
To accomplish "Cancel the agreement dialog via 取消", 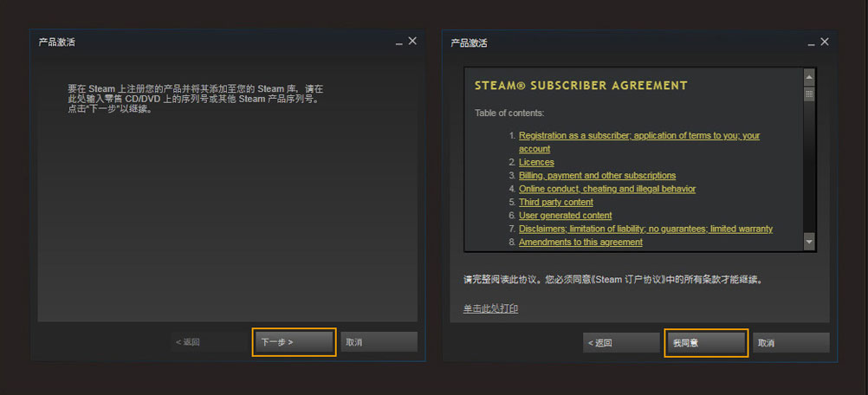I will pyautogui.click(x=791, y=343).
